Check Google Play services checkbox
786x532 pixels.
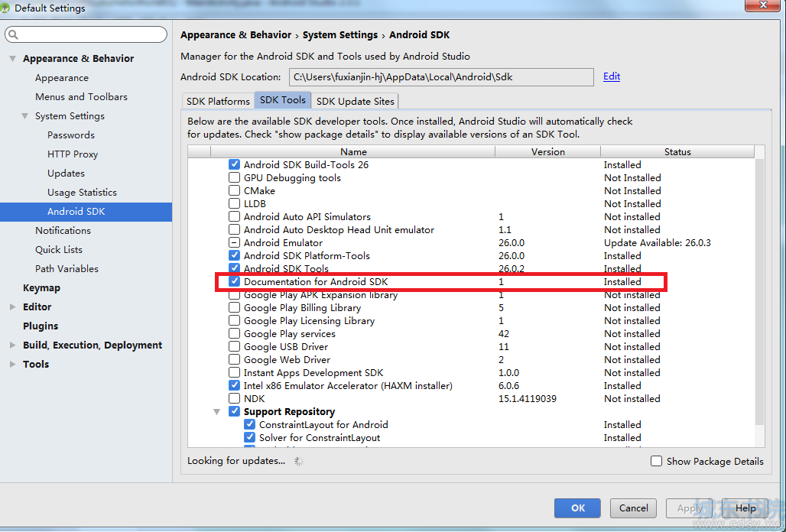[x=234, y=333]
